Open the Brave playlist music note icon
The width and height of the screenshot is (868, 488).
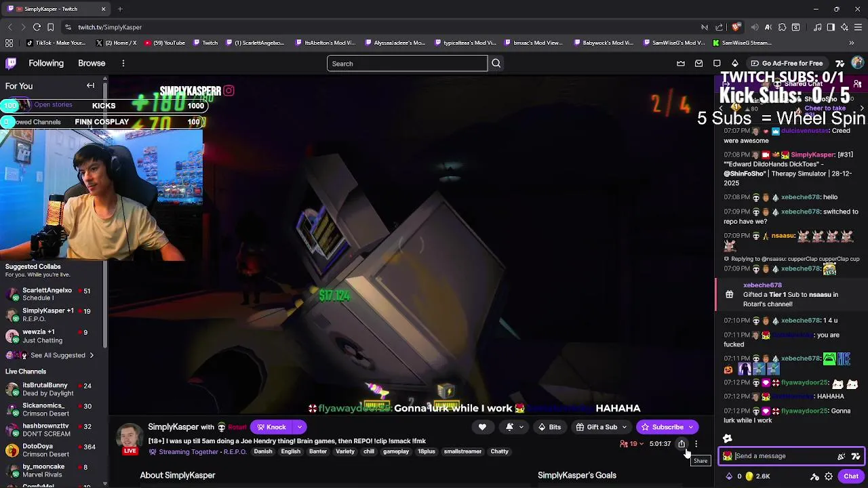tap(817, 27)
